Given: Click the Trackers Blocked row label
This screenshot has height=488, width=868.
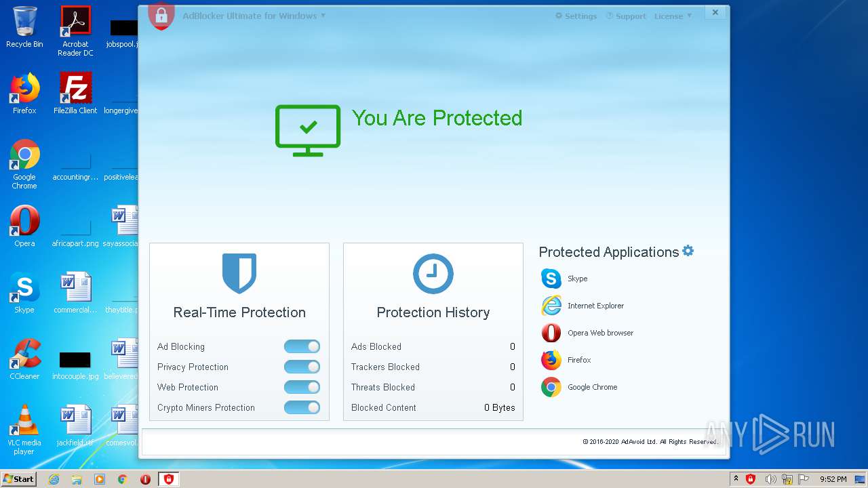Looking at the screenshot, I should coord(385,367).
